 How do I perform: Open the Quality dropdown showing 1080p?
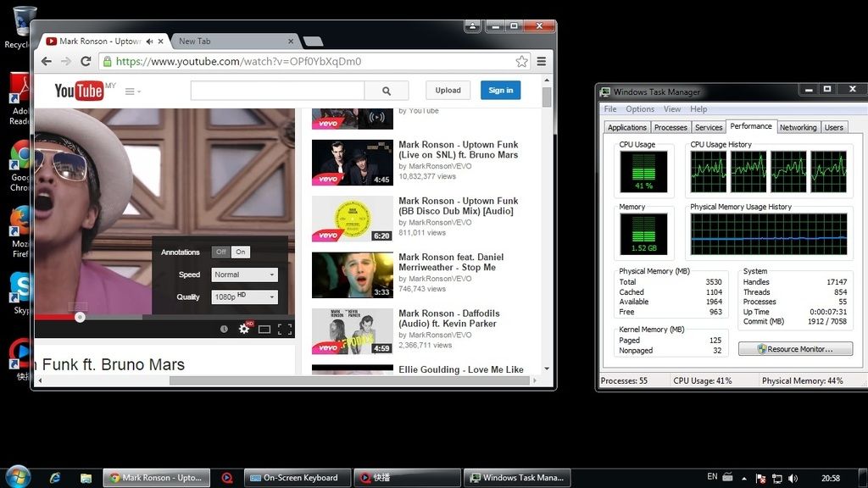(x=244, y=297)
